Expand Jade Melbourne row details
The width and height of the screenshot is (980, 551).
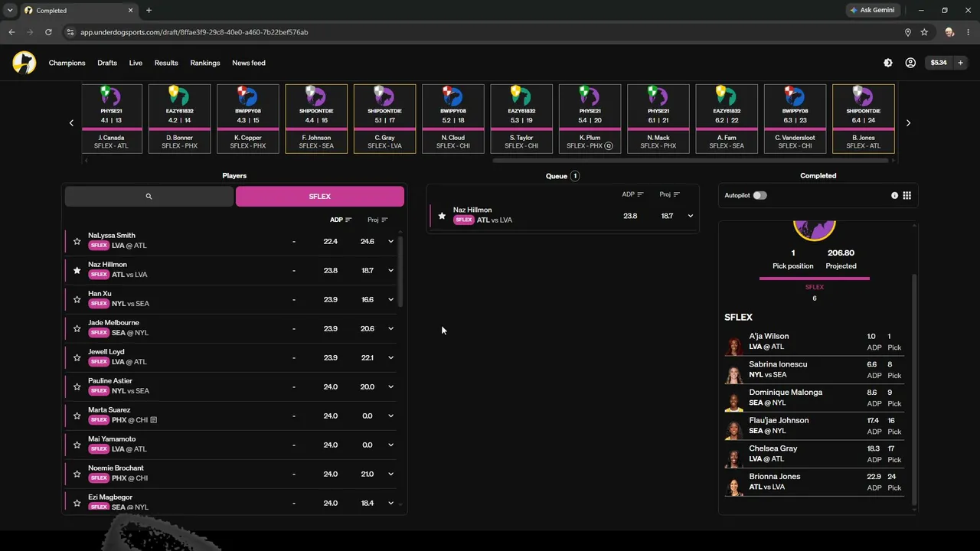[x=390, y=328]
